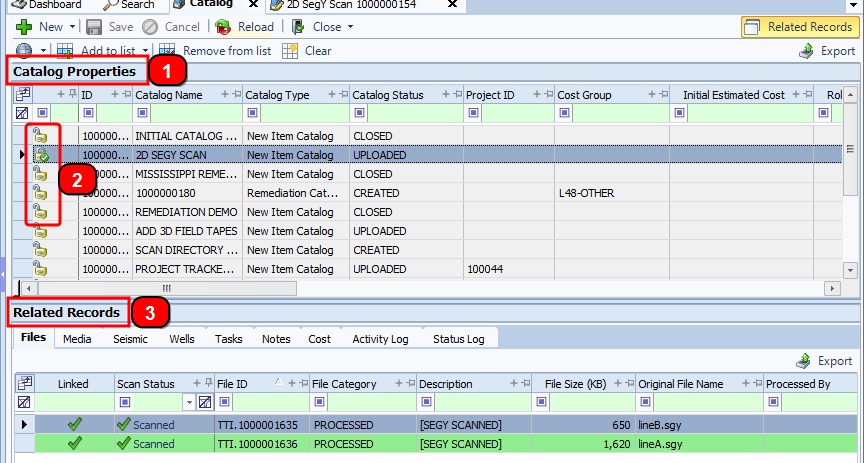
Task: Switch to the Search tab
Action: coord(129,4)
